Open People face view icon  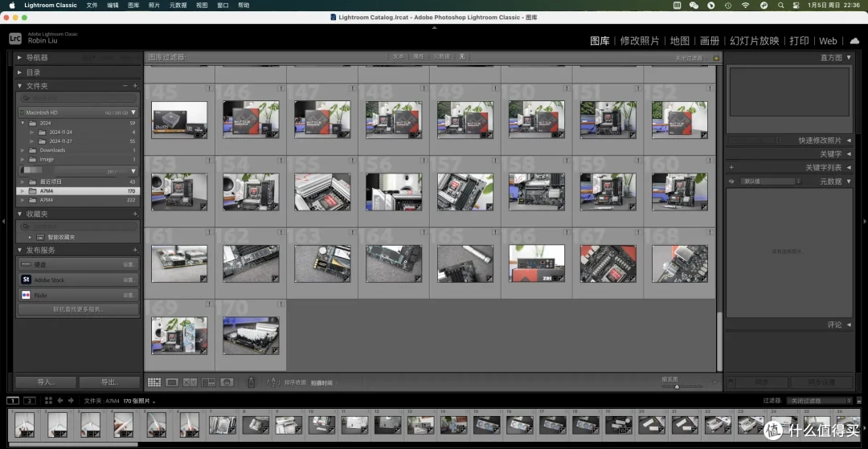[x=227, y=382]
